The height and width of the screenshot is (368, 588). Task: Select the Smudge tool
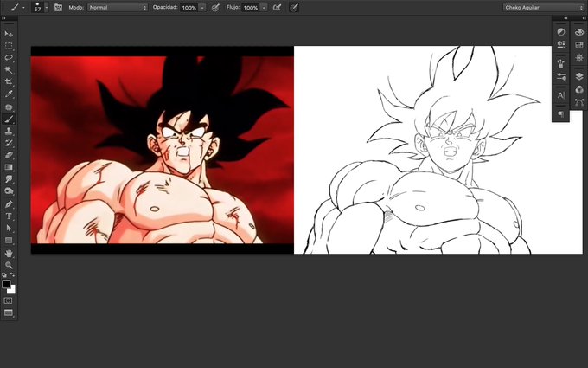pyautogui.click(x=9, y=179)
